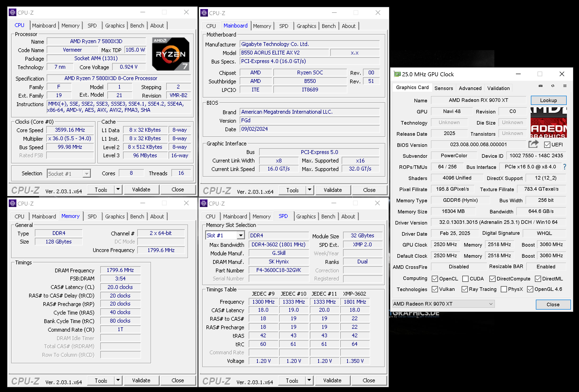Click the Lookup button in GPU-Z
This screenshot has height=392, width=579.
click(x=549, y=100)
